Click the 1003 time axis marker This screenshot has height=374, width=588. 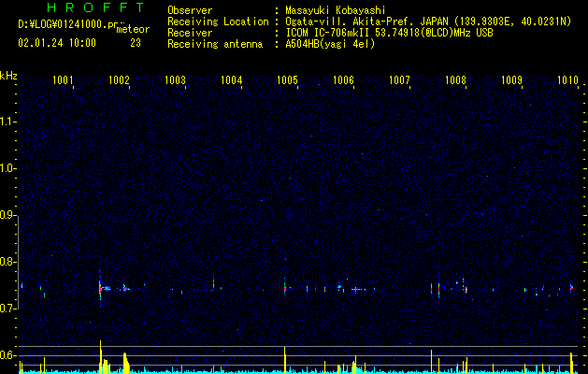pyautogui.click(x=175, y=80)
